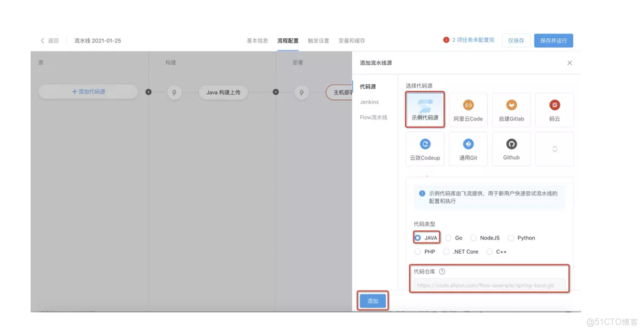Viewport: 644px width, 332px height.
Task: Select the Python code type radio
Action: pyautogui.click(x=511, y=238)
